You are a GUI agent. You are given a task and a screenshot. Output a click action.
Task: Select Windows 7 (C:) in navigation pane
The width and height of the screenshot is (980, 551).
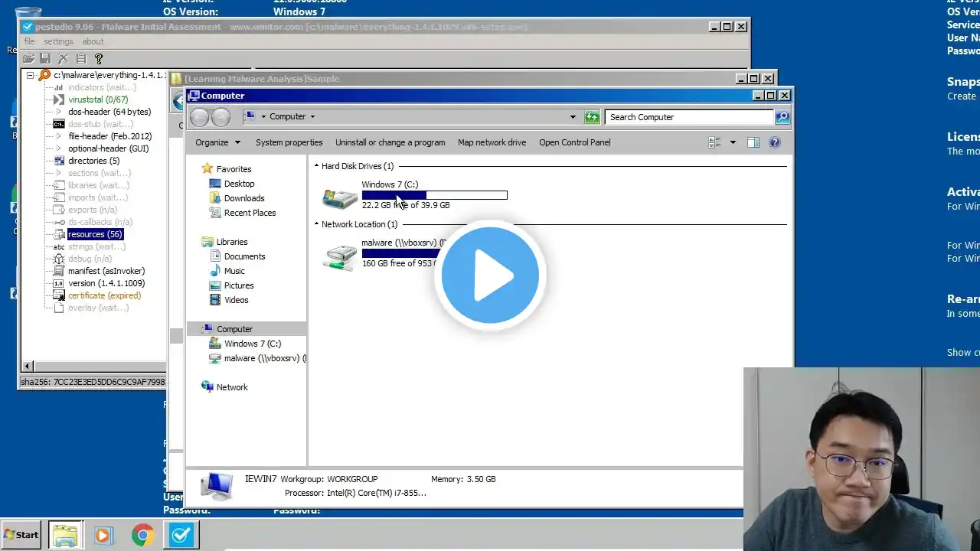253,344
